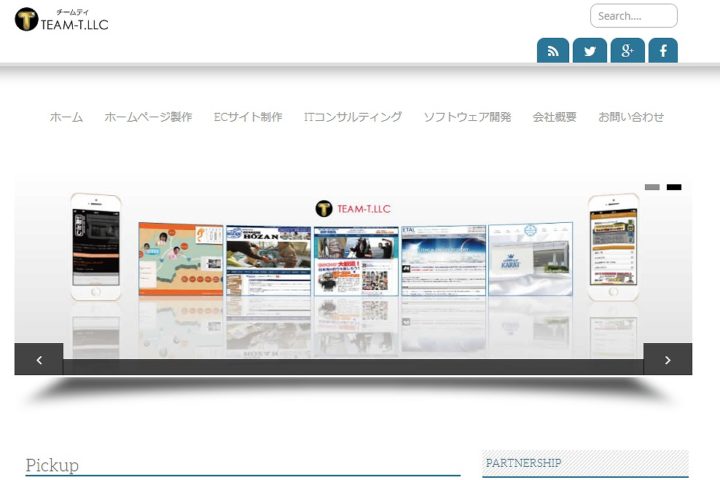
Task: Select the black second slide indicator
Action: tap(674, 187)
